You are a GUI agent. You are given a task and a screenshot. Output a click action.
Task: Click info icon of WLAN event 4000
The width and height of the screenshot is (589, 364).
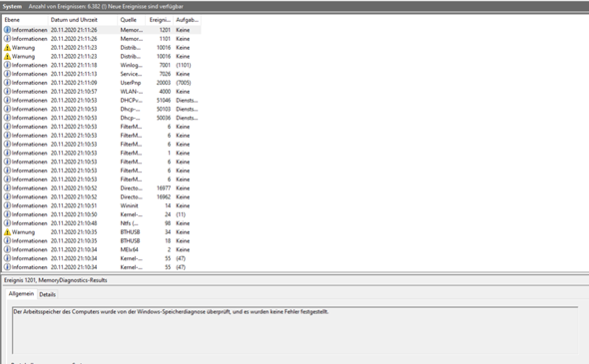point(7,91)
